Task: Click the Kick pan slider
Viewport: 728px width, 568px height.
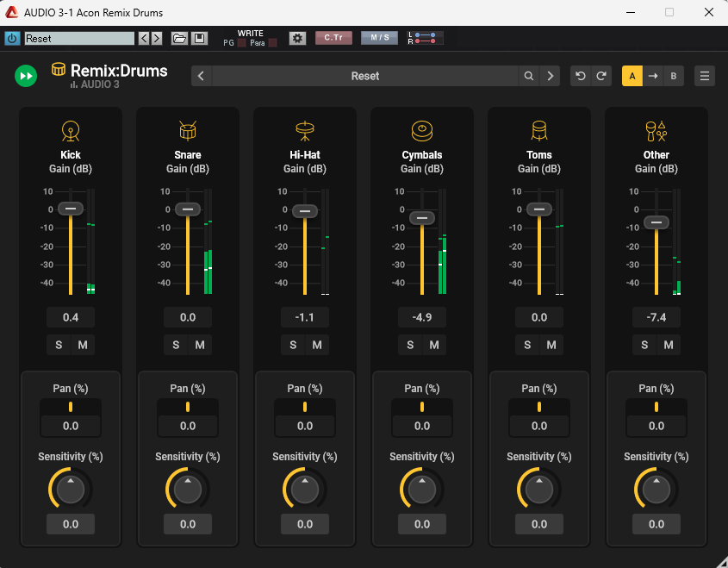Action: click(71, 407)
